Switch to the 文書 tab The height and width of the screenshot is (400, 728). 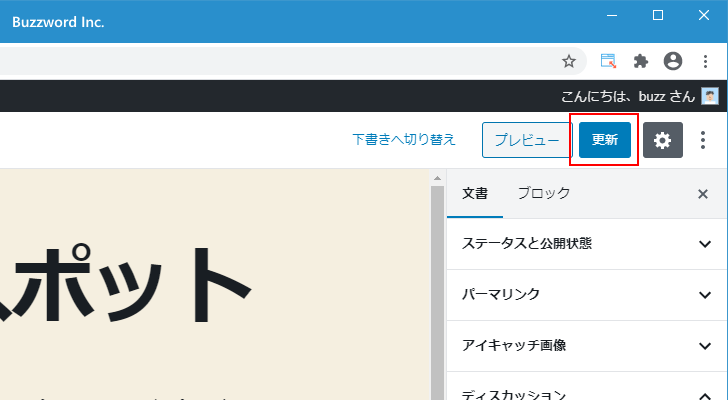[x=475, y=194]
